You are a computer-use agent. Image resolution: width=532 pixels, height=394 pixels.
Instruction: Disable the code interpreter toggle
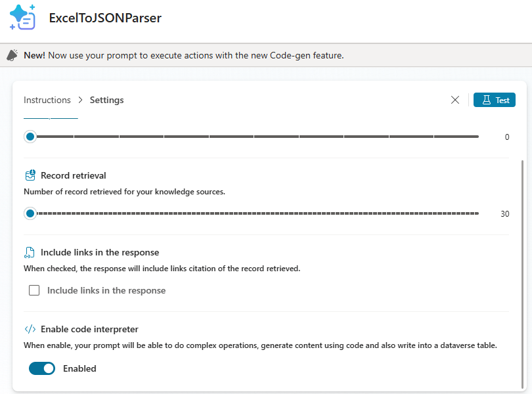pos(42,368)
